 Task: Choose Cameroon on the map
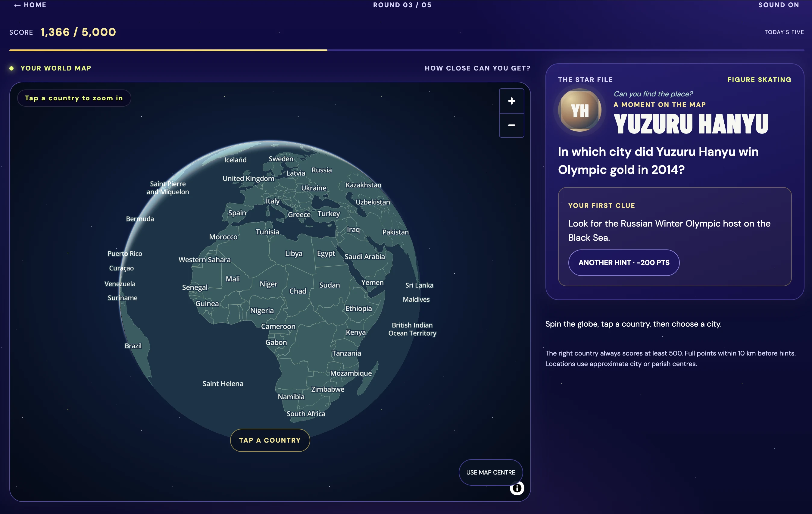click(278, 327)
